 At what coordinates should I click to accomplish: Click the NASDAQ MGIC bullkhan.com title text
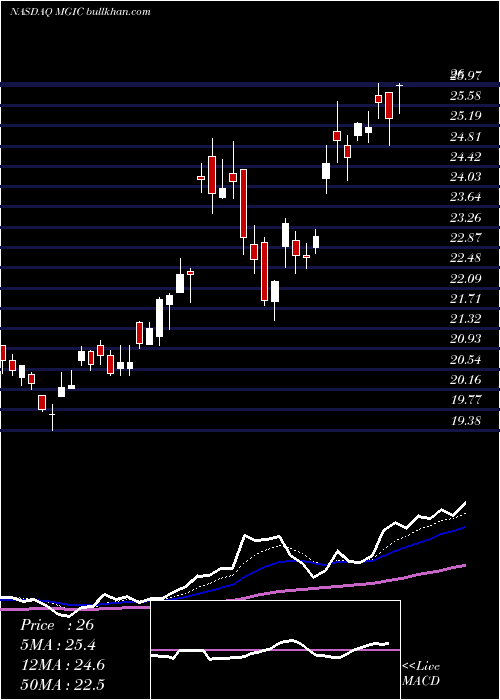[x=80, y=12]
